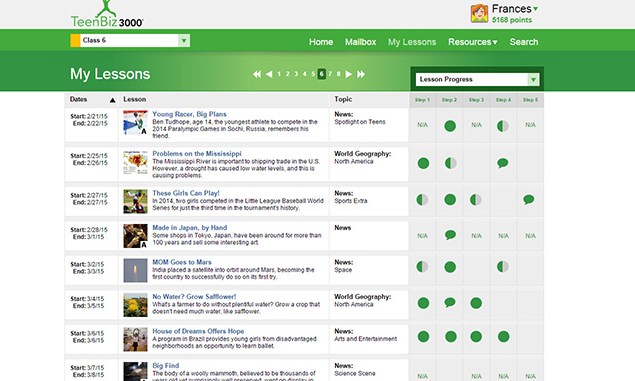Viewport: 635px width, 381px height.
Task: Click House of Dreams lesson thumbnail
Action: click(135, 339)
